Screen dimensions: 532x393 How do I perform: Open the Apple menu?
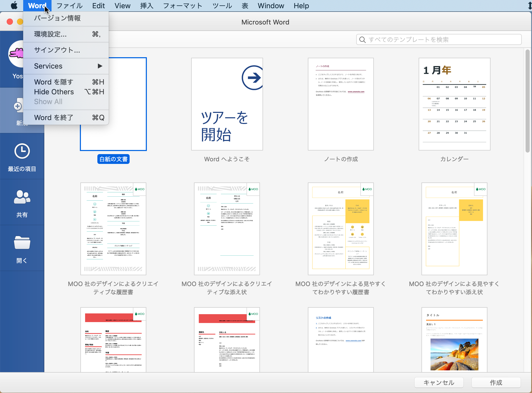[x=14, y=5]
